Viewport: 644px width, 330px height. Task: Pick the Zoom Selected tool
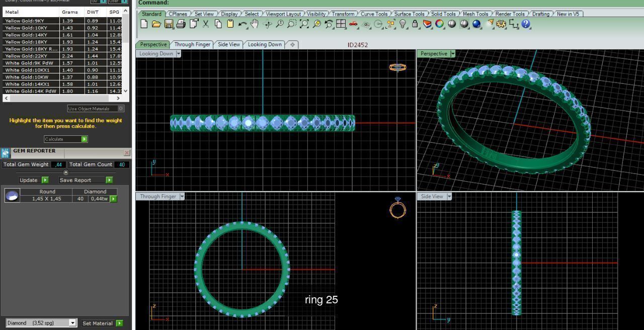316,24
